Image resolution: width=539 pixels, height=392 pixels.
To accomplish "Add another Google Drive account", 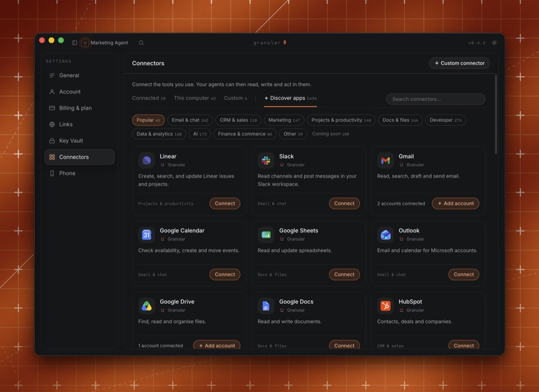I will 217,345.
